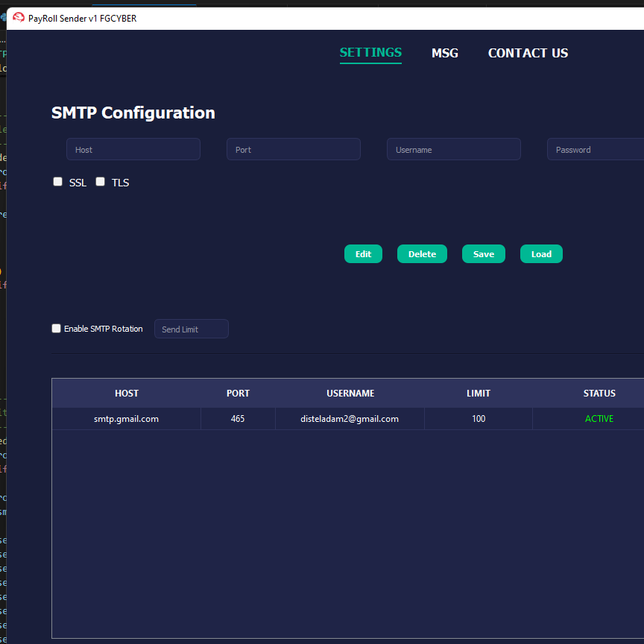Enable the SSL checkbox
The image size is (644, 644).
click(x=58, y=182)
